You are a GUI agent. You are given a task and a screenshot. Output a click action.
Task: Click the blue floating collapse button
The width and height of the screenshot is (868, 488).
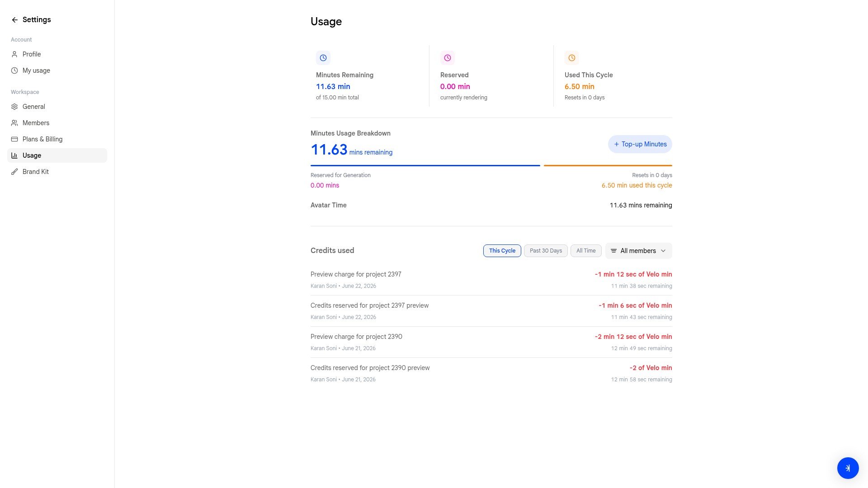tap(848, 468)
